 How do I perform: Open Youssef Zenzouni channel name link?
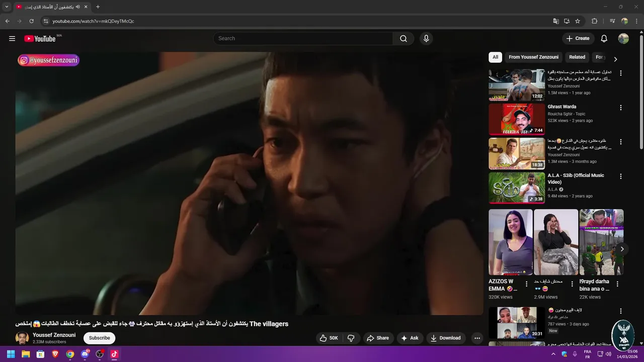pos(54,335)
